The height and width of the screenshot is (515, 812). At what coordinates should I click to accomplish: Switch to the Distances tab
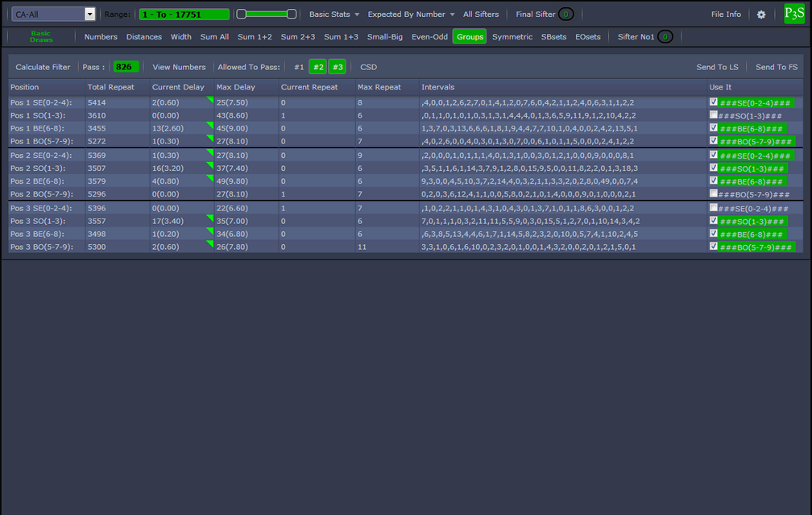tap(144, 37)
